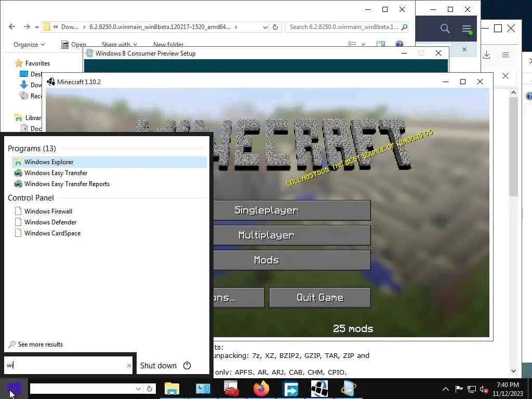Click the power icon next to Shut down
The image size is (532, 399).
(x=187, y=365)
